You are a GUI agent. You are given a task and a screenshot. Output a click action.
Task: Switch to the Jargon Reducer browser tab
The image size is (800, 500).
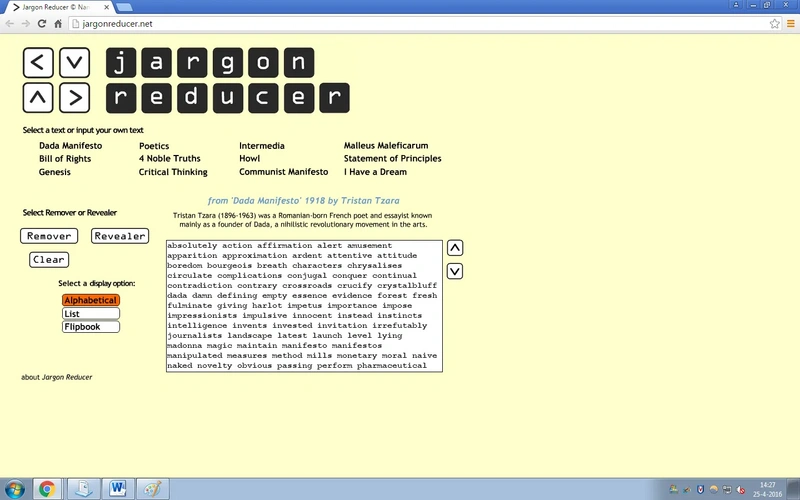(60, 7)
